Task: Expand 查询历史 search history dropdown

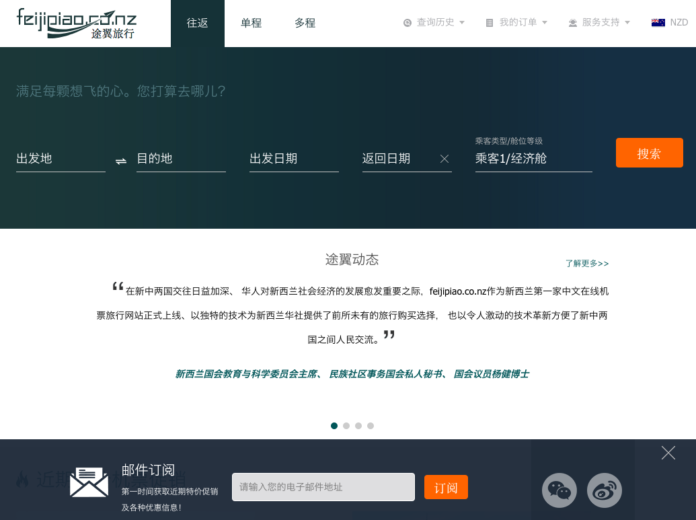Action: tap(434, 22)
